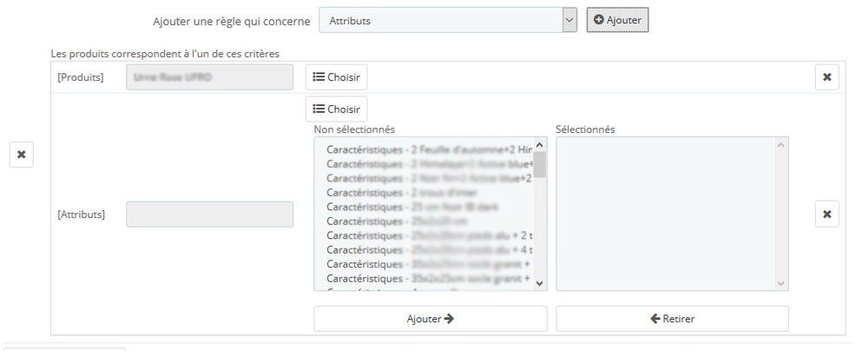The width and height of the screenshot is (868, 351).
Task: Click Retirer to remove selected attributes
Action: point(672,318)
